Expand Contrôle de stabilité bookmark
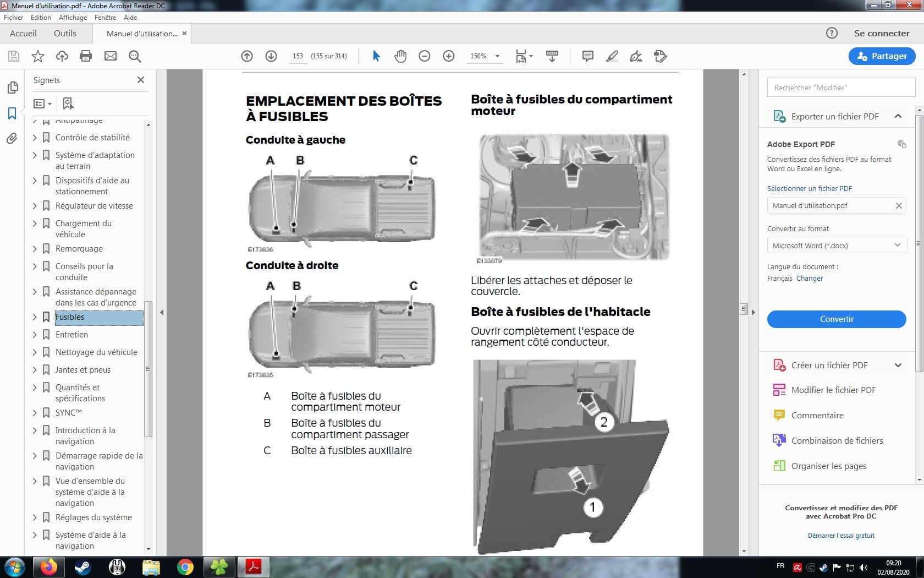Screen dimensions: 924x578 (x=35, y=138)
